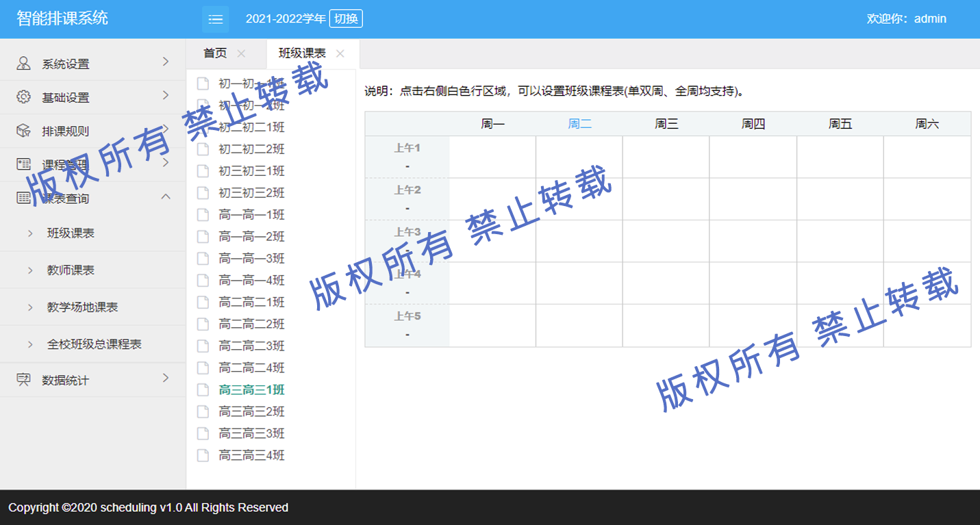Switch to the 首页 tab

(215, 53)
